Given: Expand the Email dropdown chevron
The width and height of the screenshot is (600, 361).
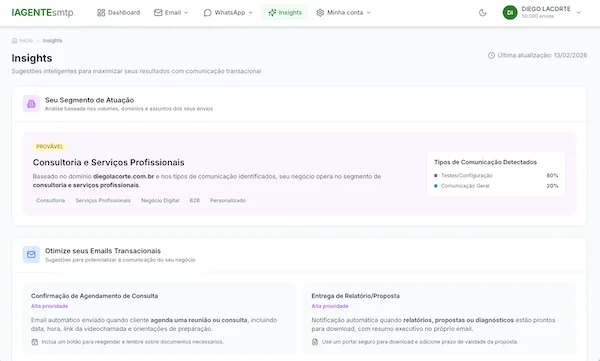Looking at the screenshot, I should pyautogui.click(x=186, y=13).
